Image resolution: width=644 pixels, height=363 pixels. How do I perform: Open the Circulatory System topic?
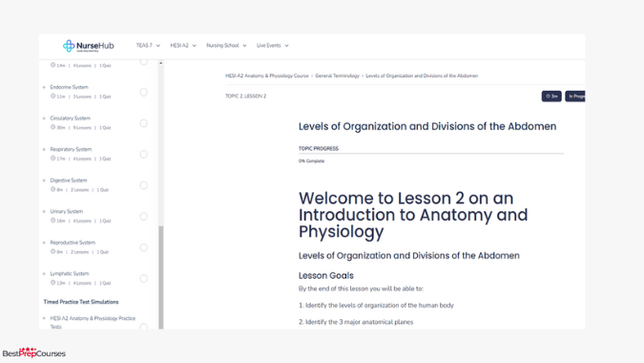pyautogui.click(x=70, y=118)
